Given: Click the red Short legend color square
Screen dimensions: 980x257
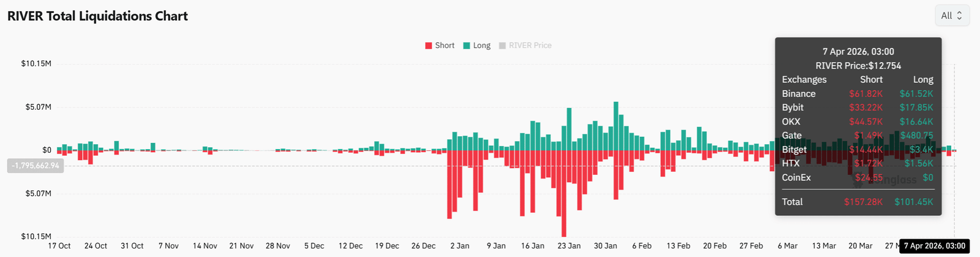Looking at the screenshot, I should (x=429, y=45).
